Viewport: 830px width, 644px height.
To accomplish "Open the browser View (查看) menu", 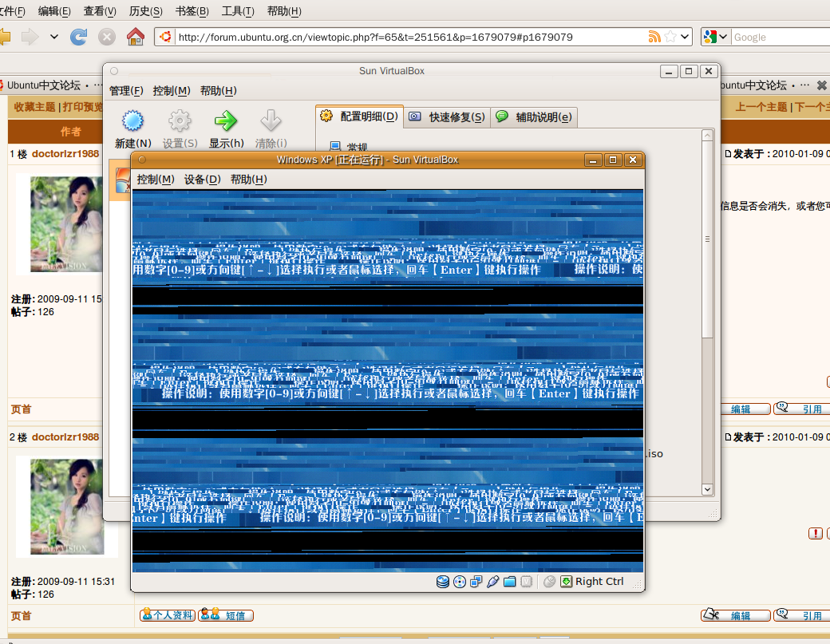I will tap(100, 11).
